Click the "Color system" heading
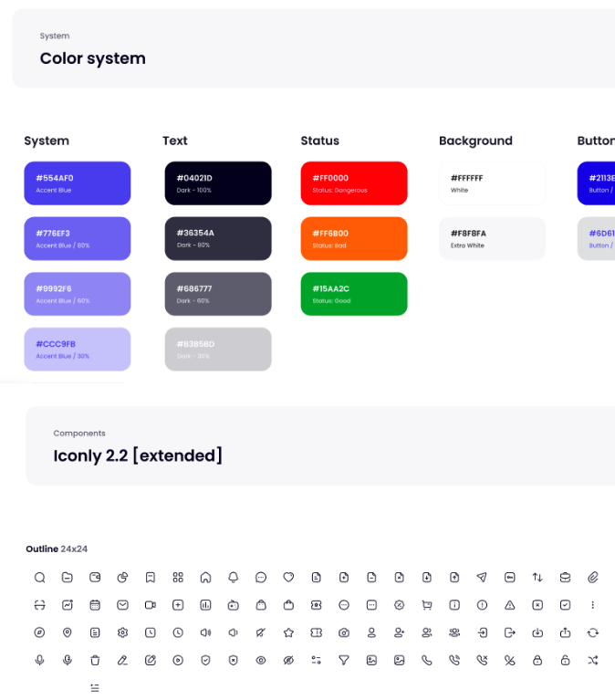Image resolution: width=615 pixels, height=700 pixels. pyautogui.click(x=93, y=59)
